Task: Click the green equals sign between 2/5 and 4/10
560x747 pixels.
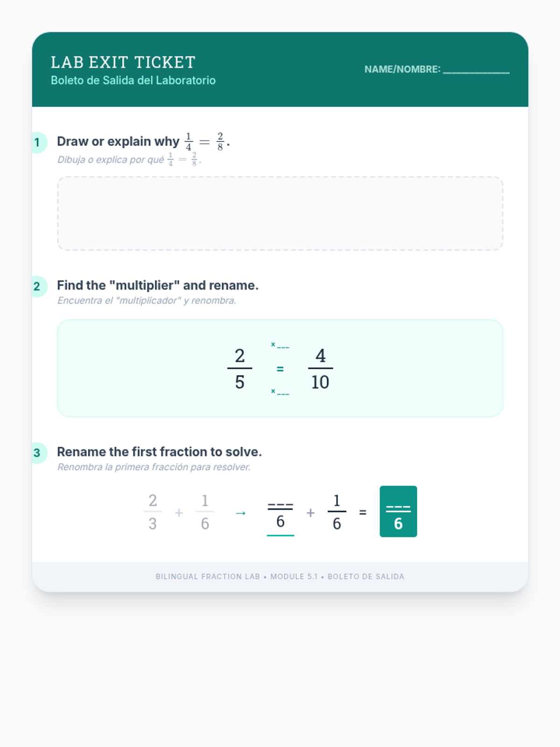Action: [280, 369]
